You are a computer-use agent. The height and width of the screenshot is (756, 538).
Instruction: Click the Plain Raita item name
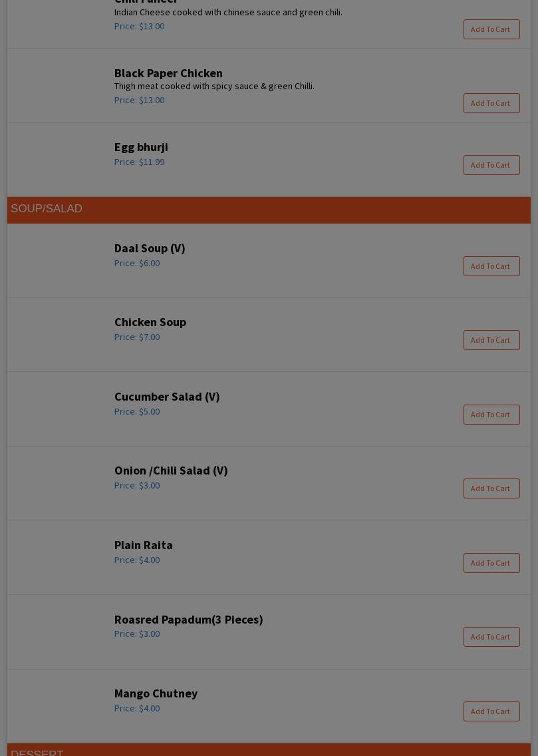pyautogui.click(x=143, y=545)
